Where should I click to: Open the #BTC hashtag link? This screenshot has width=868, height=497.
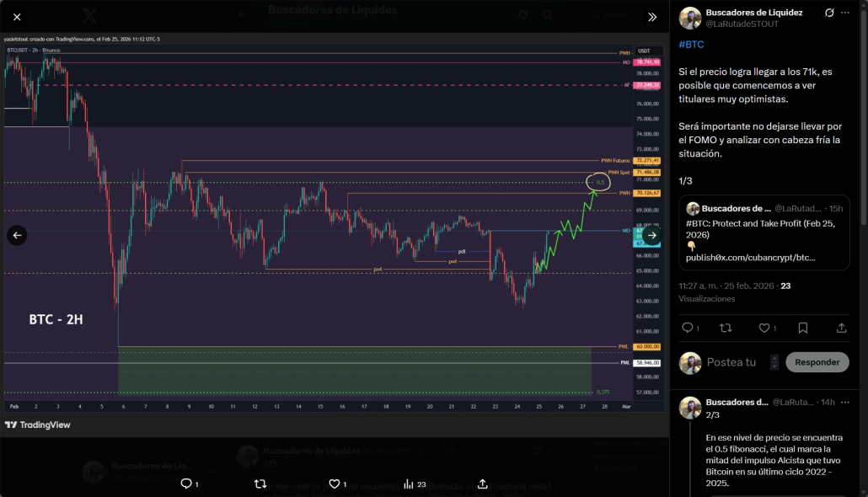click(691, 45)
